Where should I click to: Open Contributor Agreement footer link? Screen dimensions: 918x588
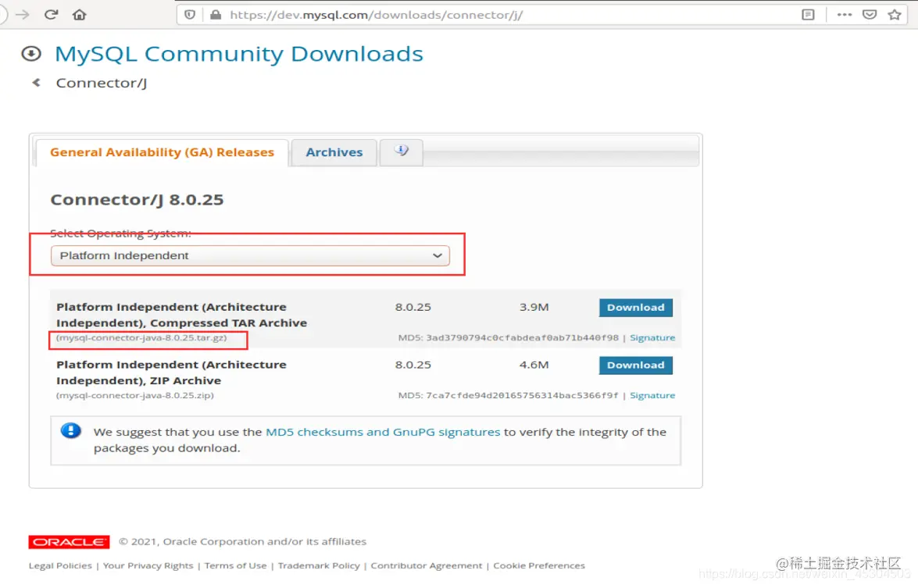pyautogui.click(x=427, y=566)
